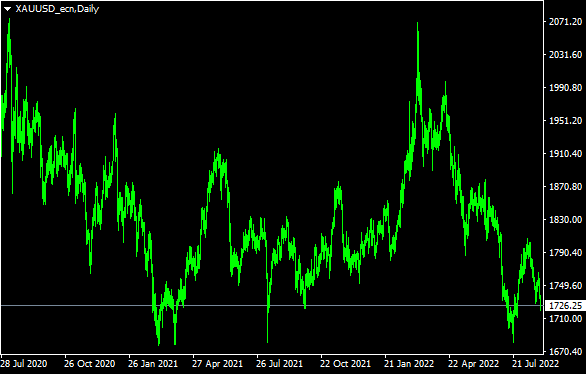Click the 2071.20 price scale label

click(x=565, y=22)
